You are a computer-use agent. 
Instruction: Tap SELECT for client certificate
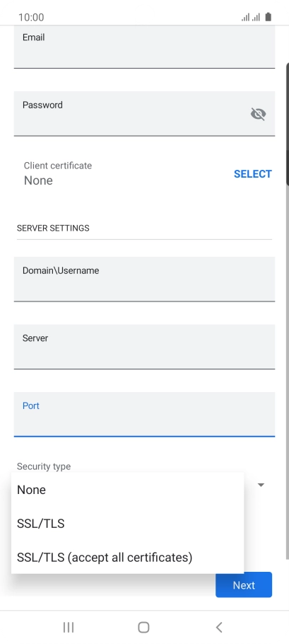tap(252, 173)
